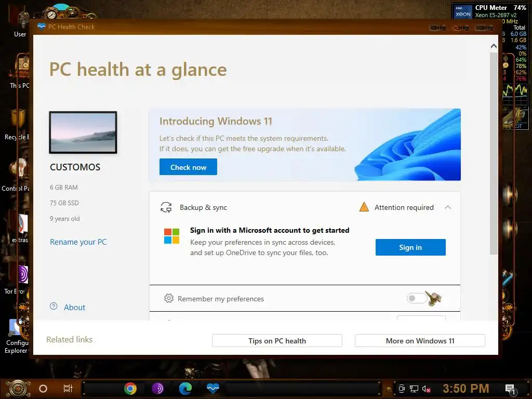Click the PC Health Check taskbar icon

pos(212,389)
